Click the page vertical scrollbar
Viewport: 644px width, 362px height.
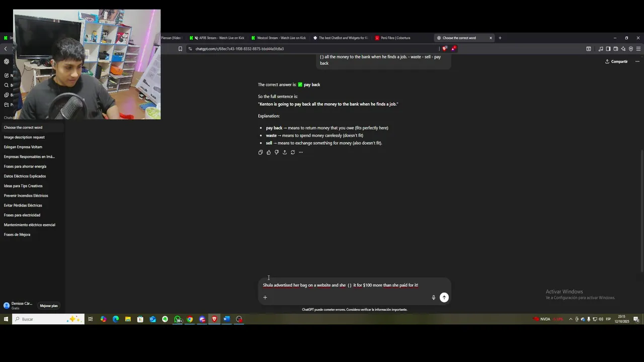click(x=641, y=211)
